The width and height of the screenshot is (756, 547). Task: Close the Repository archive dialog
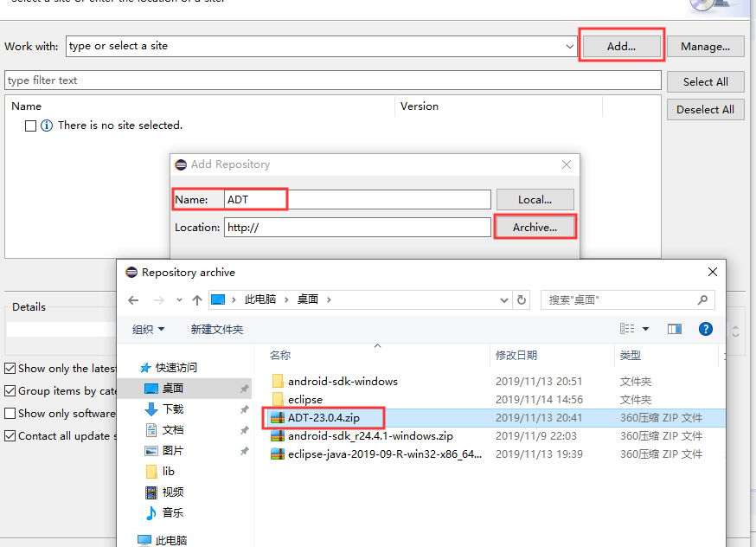713,272
